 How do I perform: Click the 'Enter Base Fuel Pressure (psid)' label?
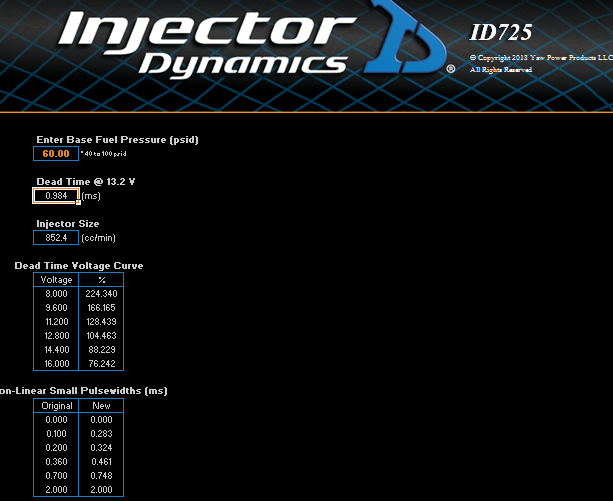pos(117,140)
